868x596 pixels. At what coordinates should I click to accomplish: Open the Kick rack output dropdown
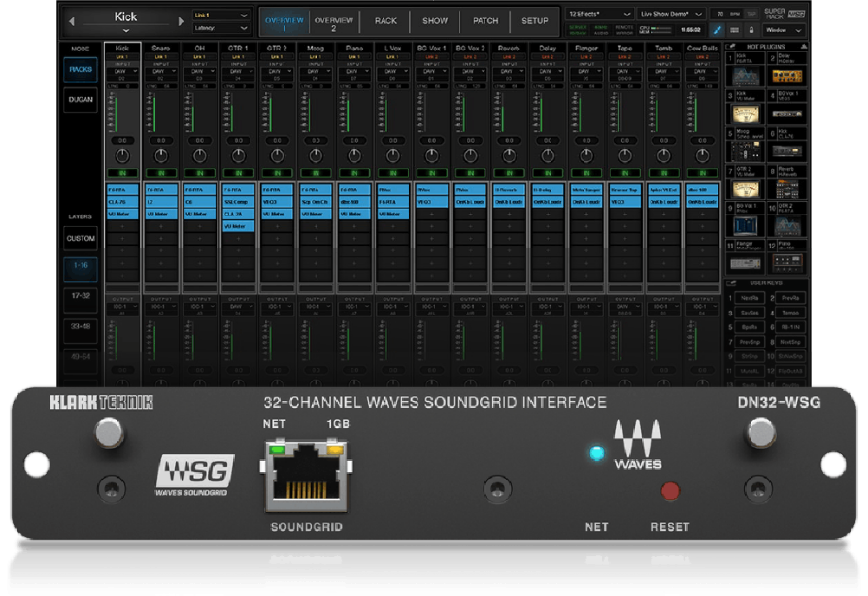point(122,306)
